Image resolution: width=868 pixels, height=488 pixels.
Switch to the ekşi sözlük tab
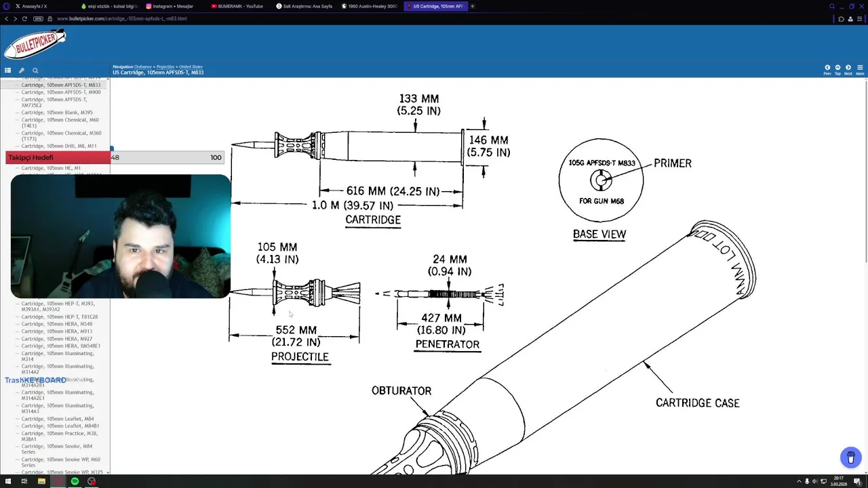pyautogui.click(x=108, y=6)
